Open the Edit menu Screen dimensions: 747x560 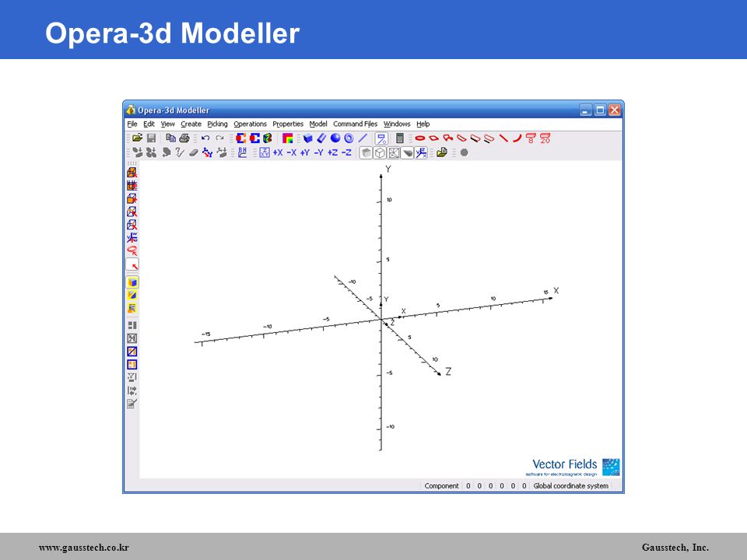(149, 124)
